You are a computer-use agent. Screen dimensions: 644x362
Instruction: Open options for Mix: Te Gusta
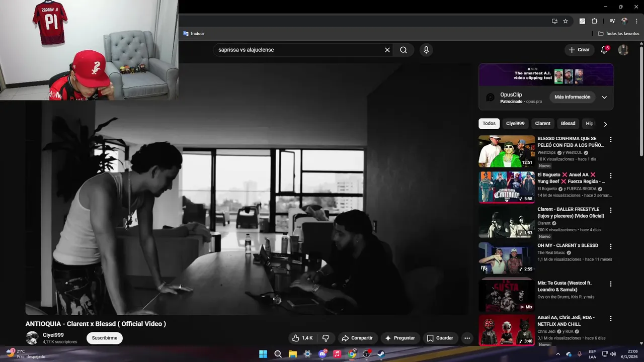click(611, 284)
